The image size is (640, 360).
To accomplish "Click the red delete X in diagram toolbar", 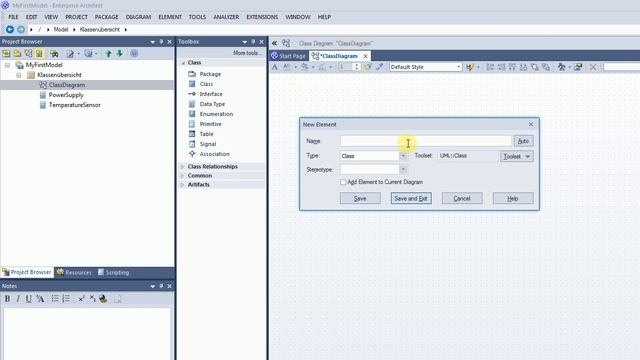I will click(593, 67).
